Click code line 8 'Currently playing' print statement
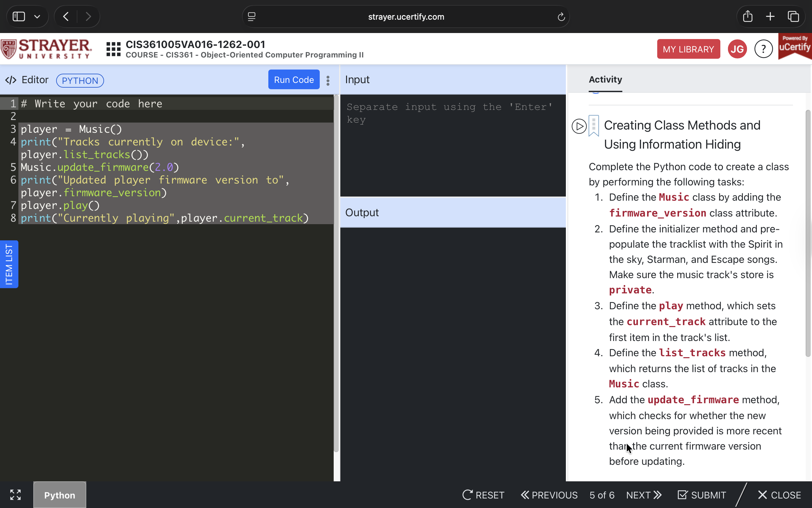This screenshot has width=812, height=508. (164, 218)
